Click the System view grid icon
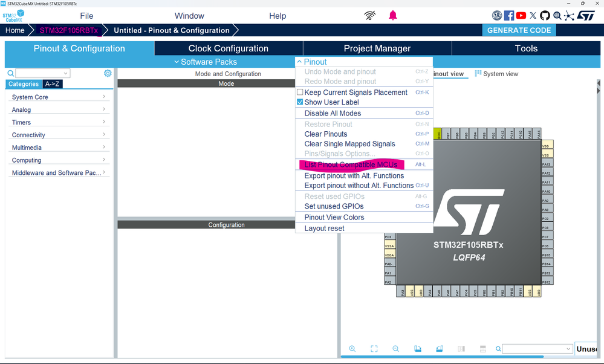Screen dimensions: 604x364 pos(478,73)
